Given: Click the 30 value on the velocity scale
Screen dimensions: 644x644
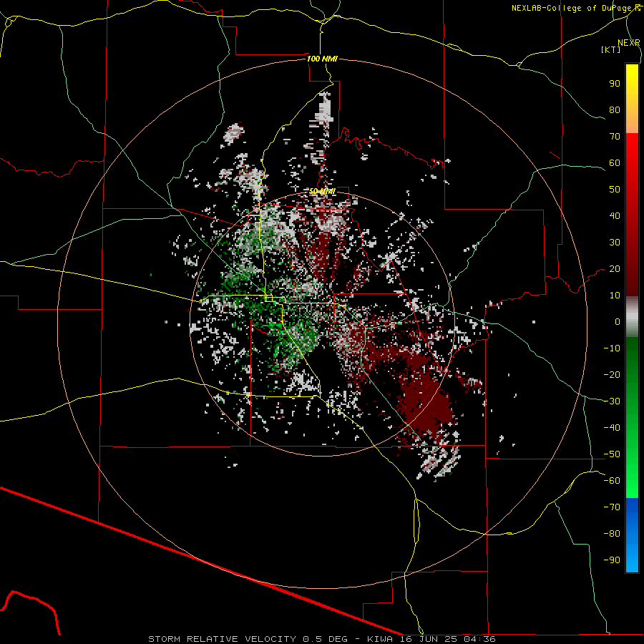Looking at the screenshot, I should [615, 243].
